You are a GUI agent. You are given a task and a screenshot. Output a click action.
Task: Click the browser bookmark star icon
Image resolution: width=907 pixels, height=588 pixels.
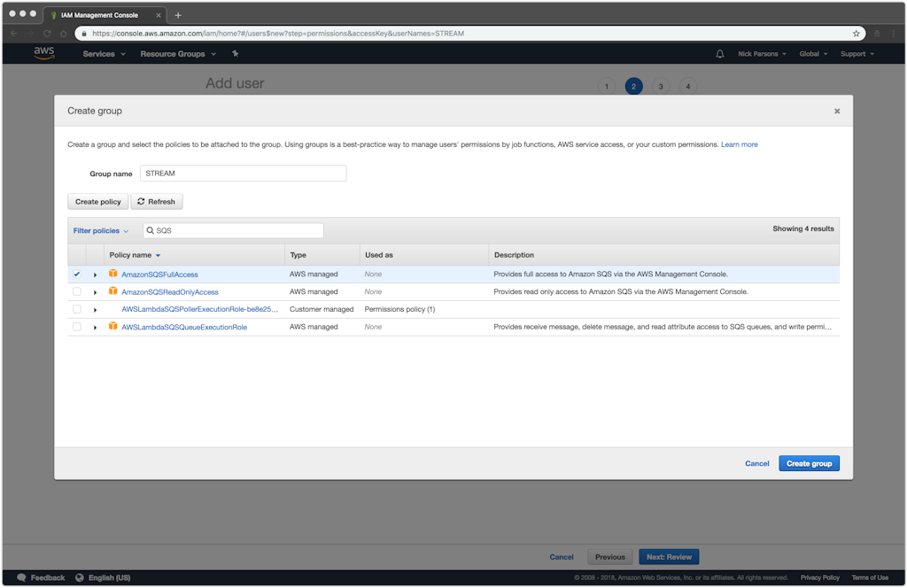(856, 34)
